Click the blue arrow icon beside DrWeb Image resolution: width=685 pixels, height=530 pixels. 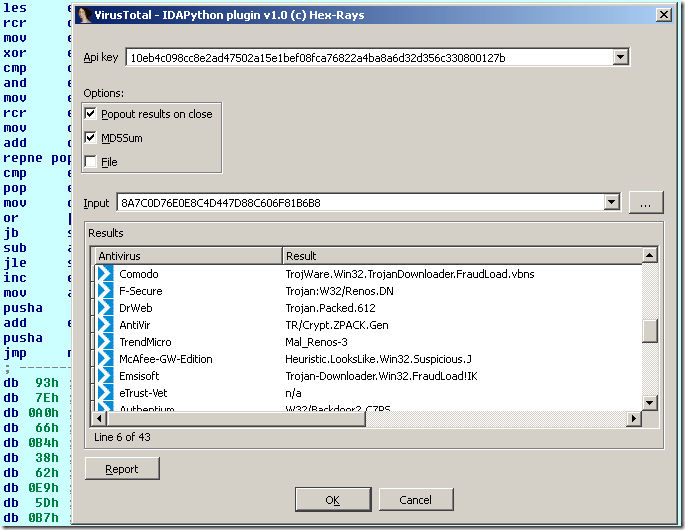[105, 308]
